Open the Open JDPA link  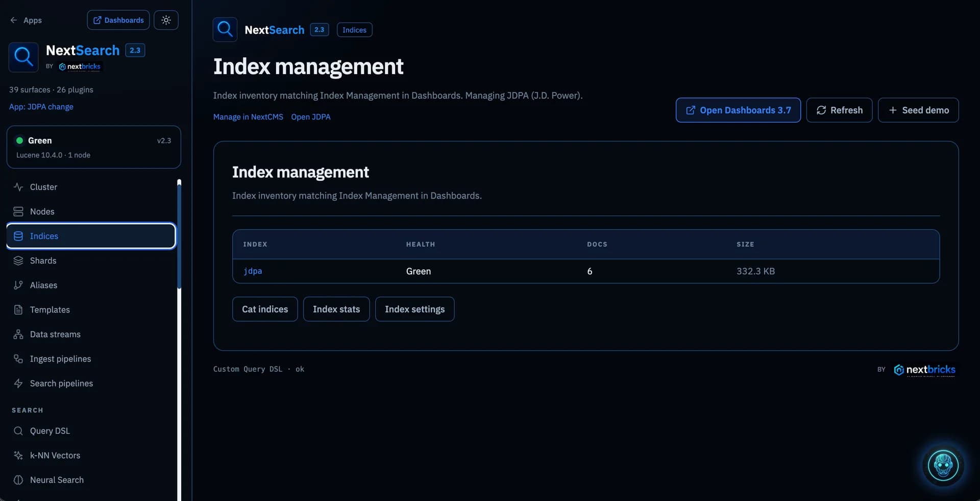[x=311, y=117]
